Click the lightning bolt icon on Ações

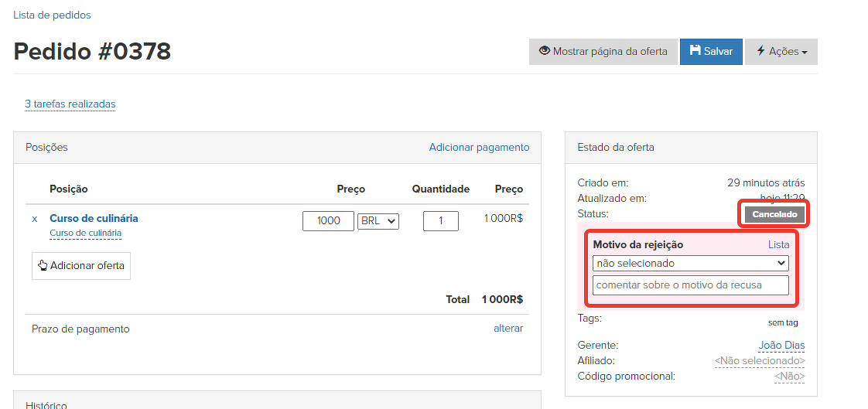[x=760, y=51]
